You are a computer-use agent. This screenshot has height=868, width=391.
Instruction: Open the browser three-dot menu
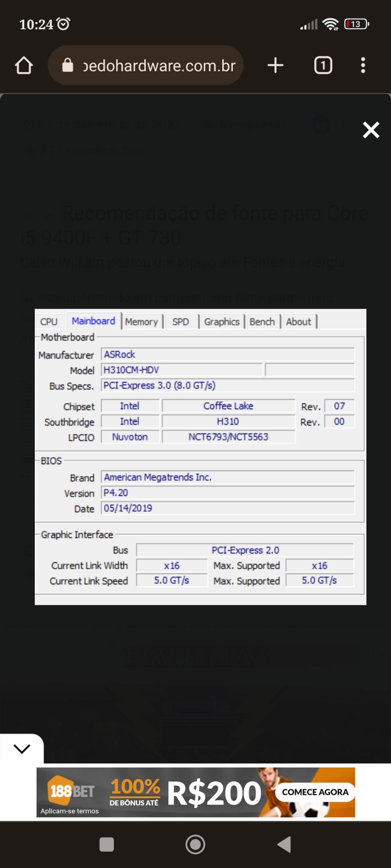pyautogui.click(x=363, y=65)
